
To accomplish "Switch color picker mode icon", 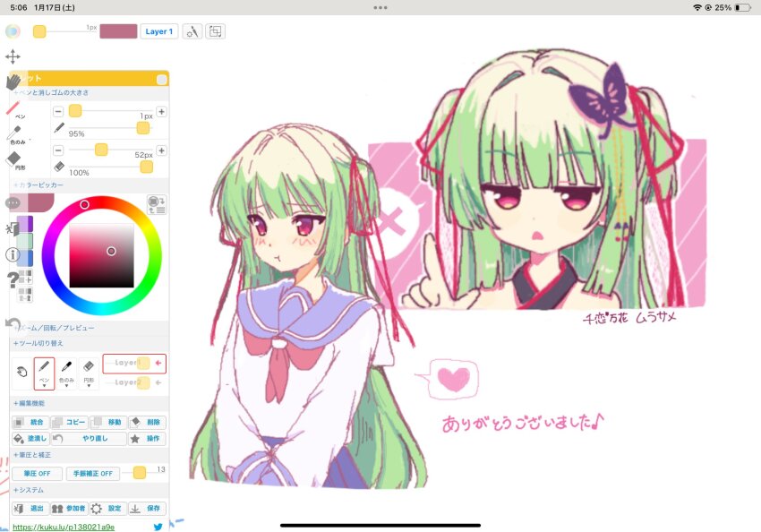I will click(x=157, y=205).
